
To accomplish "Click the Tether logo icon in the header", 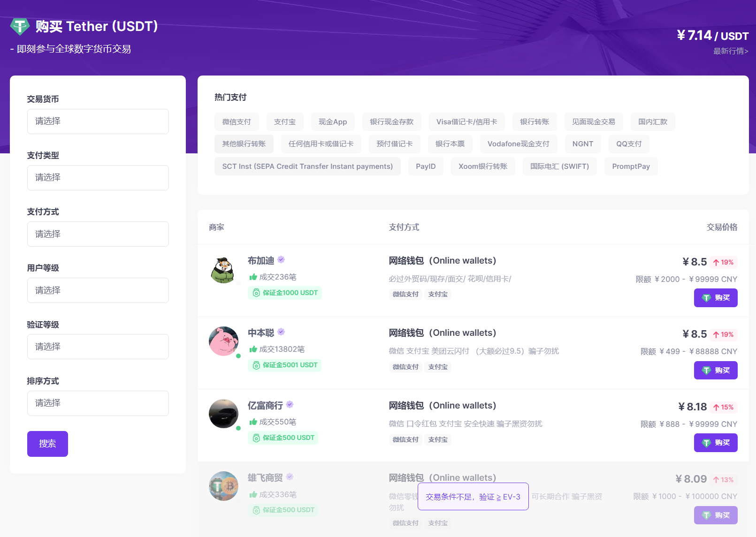I will tap(19, 26).
